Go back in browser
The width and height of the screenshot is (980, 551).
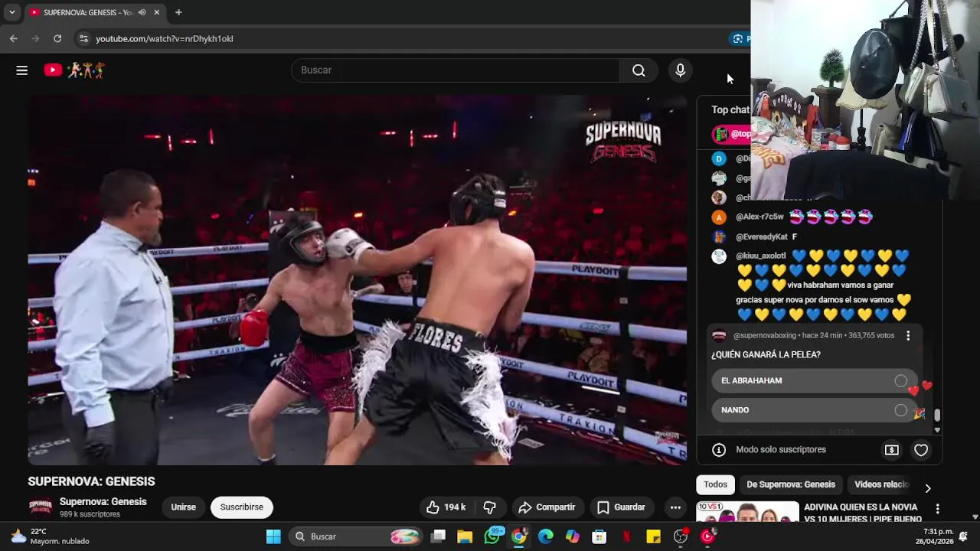point(14,38)
